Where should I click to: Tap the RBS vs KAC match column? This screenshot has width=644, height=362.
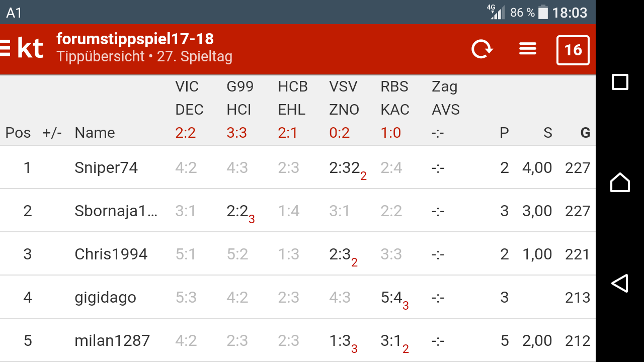coord(395,110)
